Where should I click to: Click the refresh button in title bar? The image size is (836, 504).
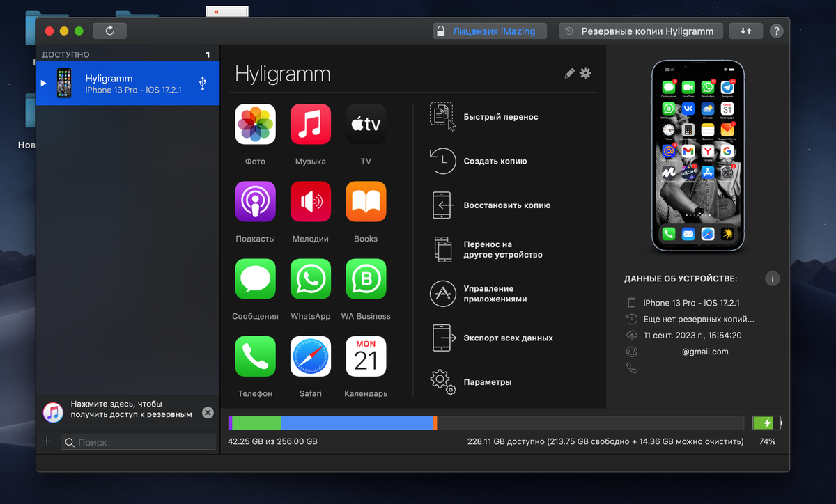point(109,31)
